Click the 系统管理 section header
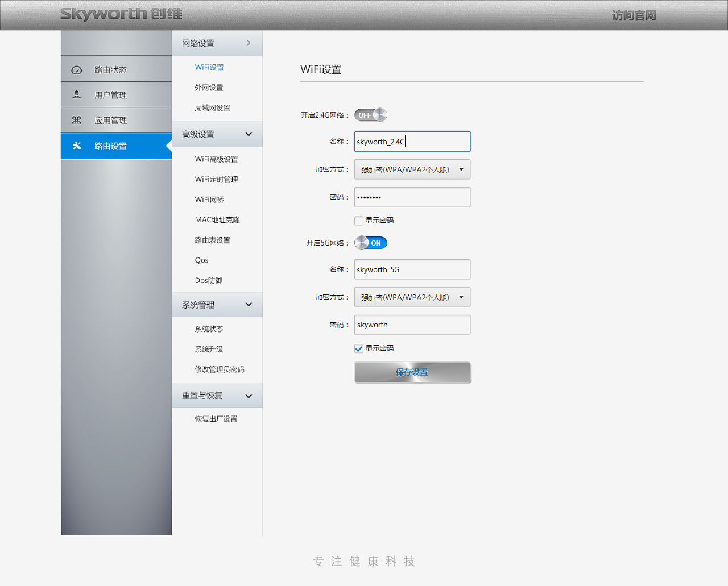Screen dimensions: 728x586 217,305
